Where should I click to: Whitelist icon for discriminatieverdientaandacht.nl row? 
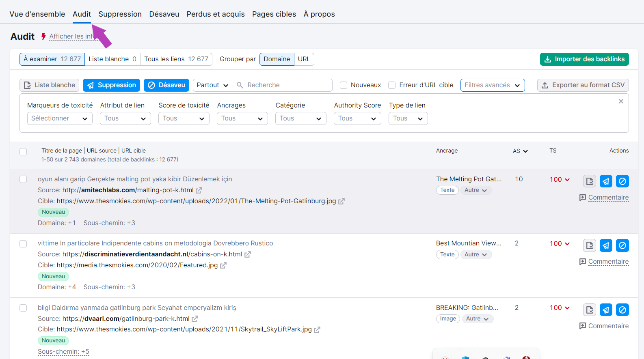click(x=590, y=245)
